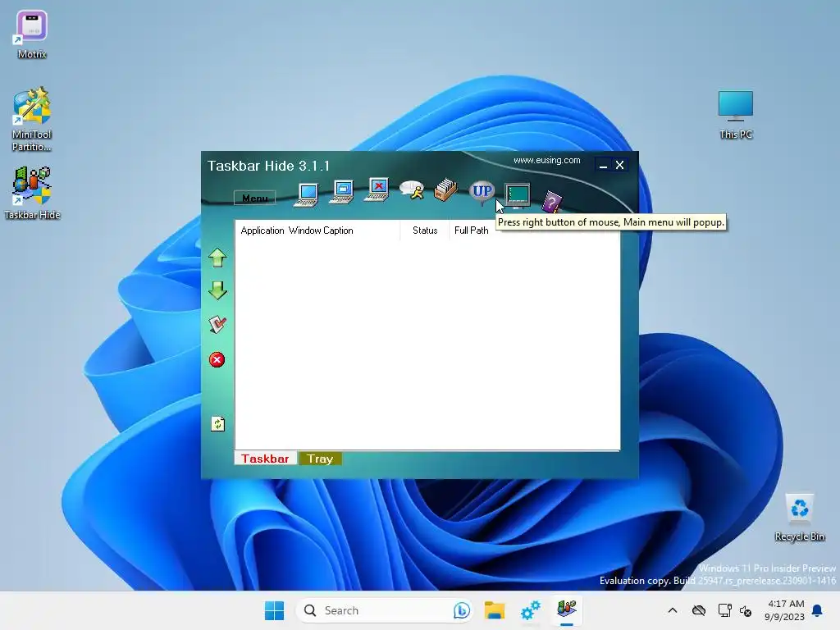The height and width of the screenshot is (630, 840).
Task: Click the green monitor toolbar icon
Action: click(x=518, y=195)
